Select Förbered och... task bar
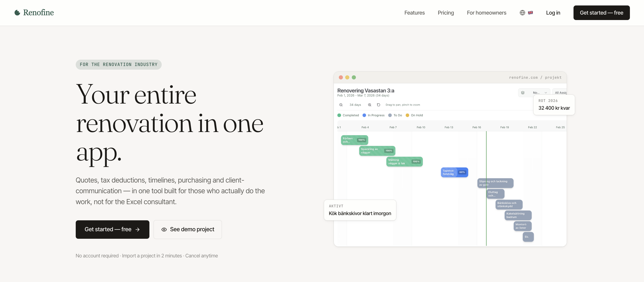 pos(354,140)
